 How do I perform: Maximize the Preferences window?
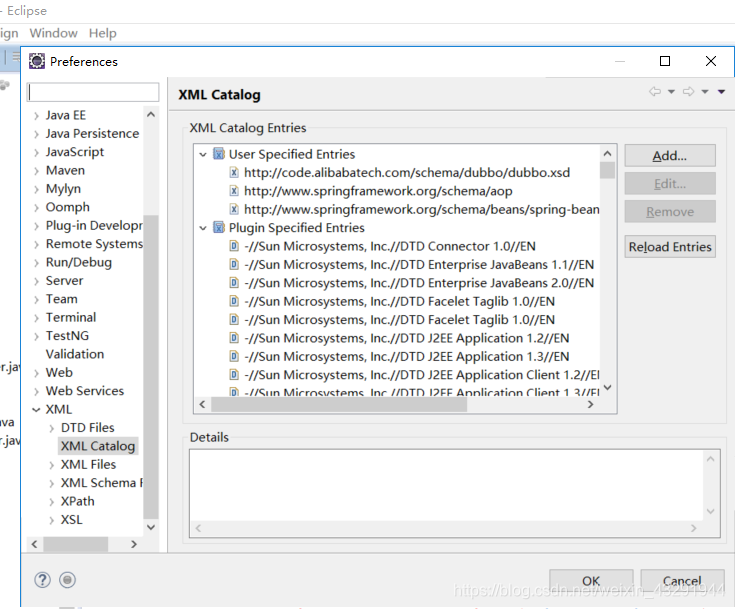pyautogui.click(x=665, y=61)
